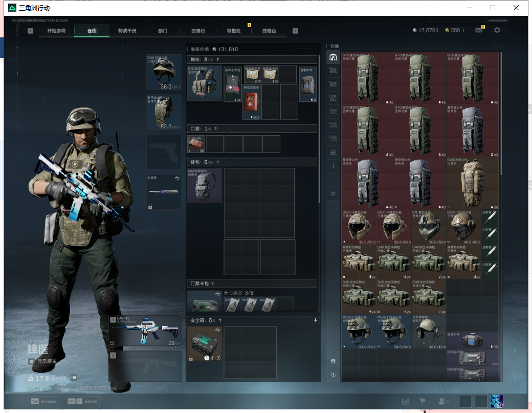Click the sort icon at the warehouse sidebar bottom

click(333, 375)
